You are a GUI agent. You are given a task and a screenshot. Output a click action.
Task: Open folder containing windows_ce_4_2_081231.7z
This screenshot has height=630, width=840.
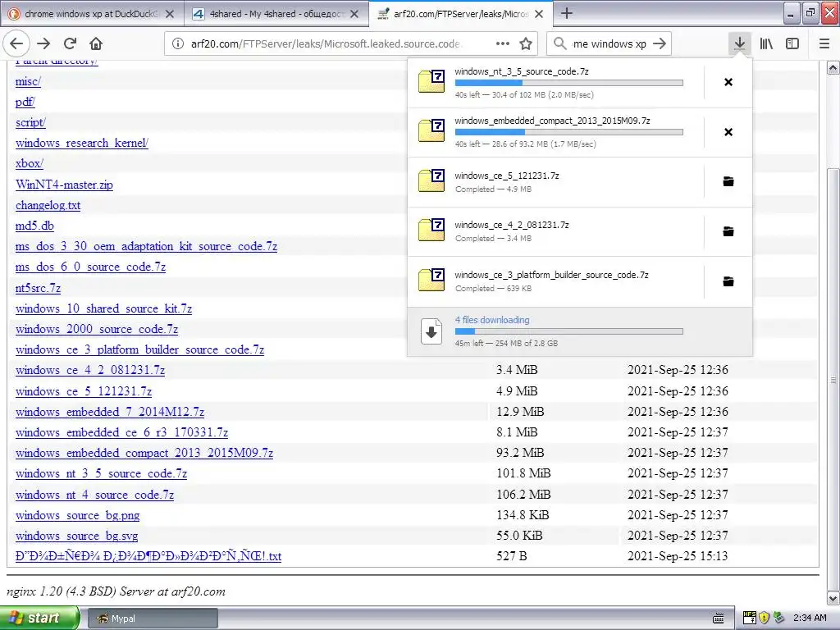tap(728, 231)
